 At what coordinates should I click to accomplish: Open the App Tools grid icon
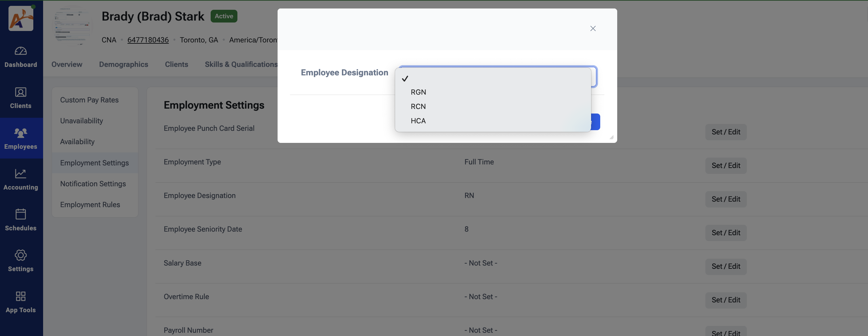[21, 296]
